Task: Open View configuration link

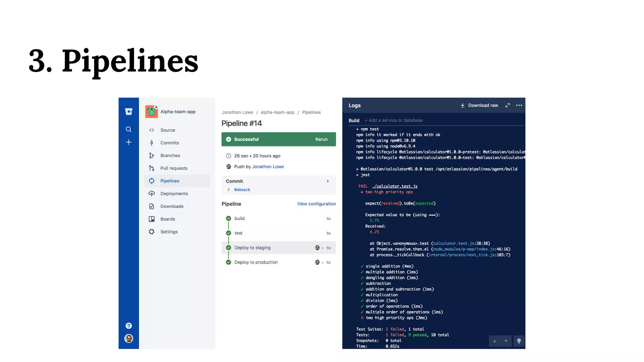Action: tap(316, 204)
